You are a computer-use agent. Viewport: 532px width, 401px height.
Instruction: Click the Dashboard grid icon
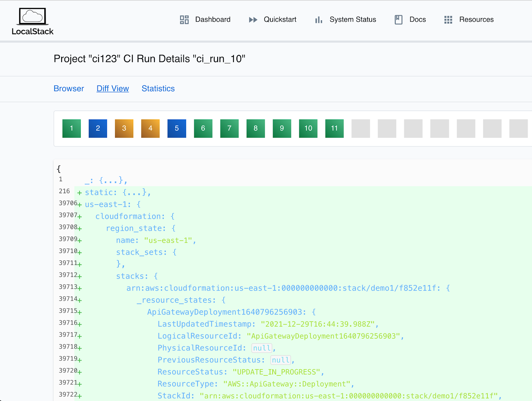click(x=184, y=20)
